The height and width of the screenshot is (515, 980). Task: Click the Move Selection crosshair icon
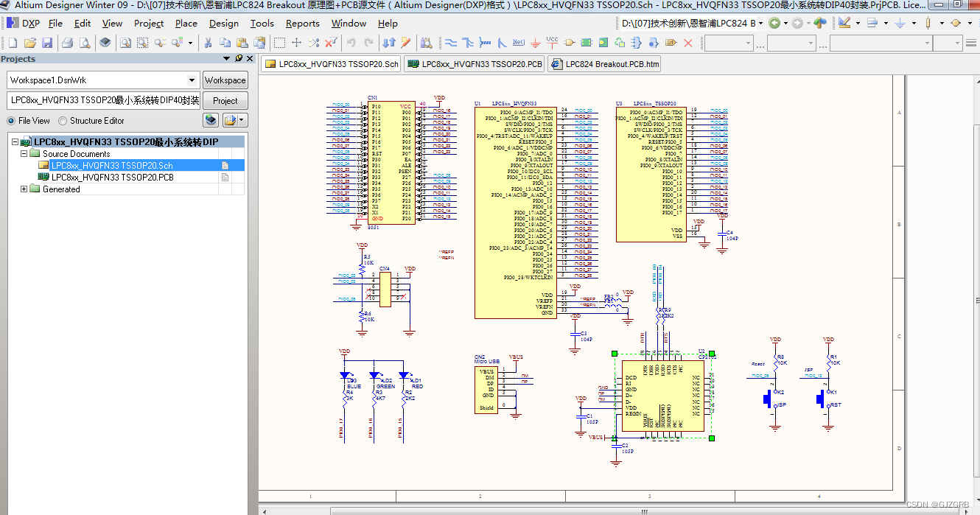tap(296, 43)
